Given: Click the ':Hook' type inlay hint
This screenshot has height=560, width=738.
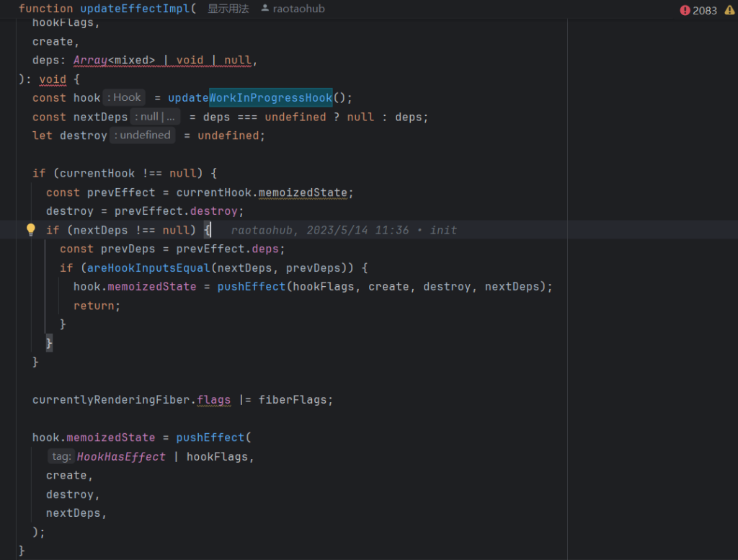Looking at the screenshot, I should point(125,97).
